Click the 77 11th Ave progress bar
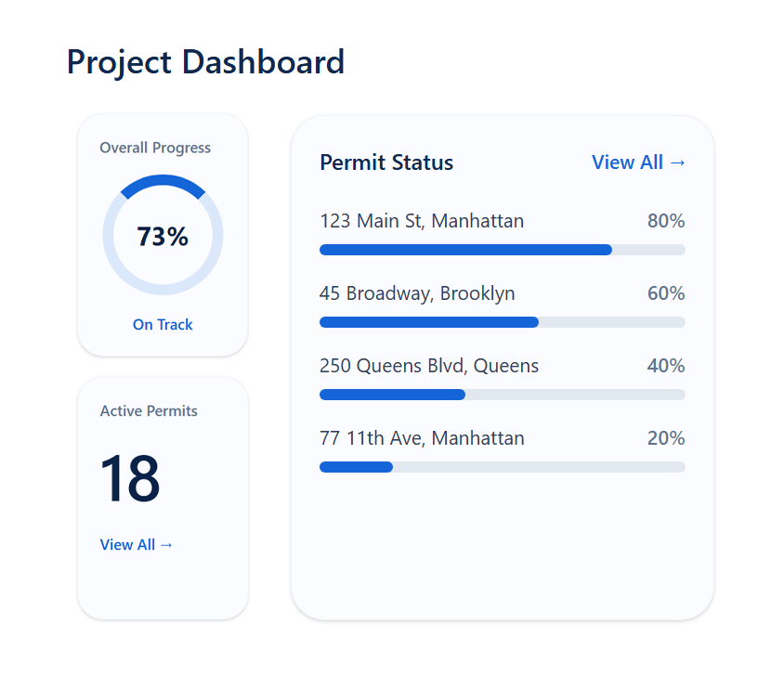 click(x=502, y=467)
